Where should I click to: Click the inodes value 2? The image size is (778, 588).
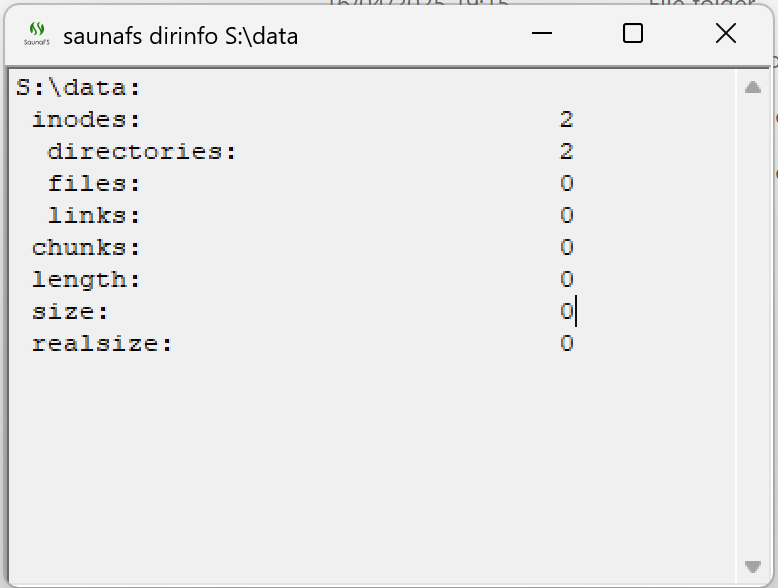click(566, 120)
